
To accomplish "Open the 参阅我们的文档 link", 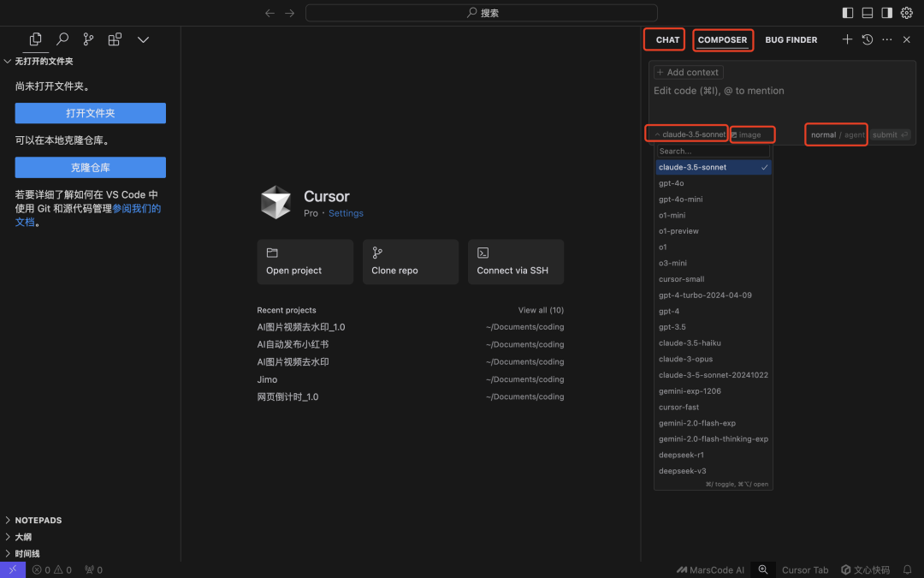I will [137, 208].
